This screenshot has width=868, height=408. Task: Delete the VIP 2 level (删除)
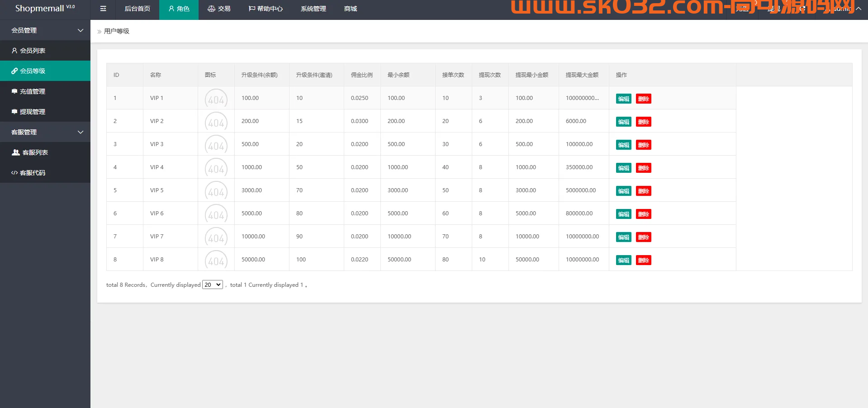click(644, 122)
